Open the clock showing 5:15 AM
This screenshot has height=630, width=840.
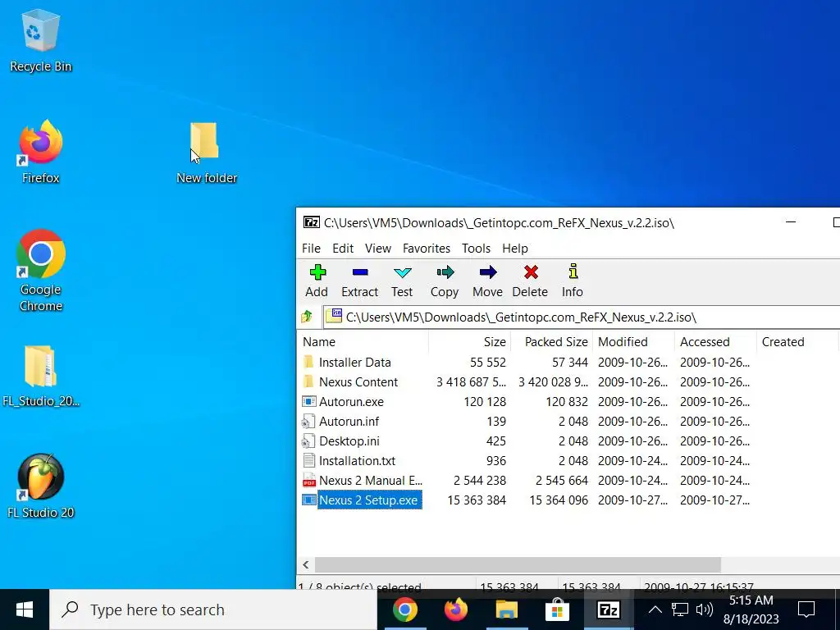pos(751,609)
